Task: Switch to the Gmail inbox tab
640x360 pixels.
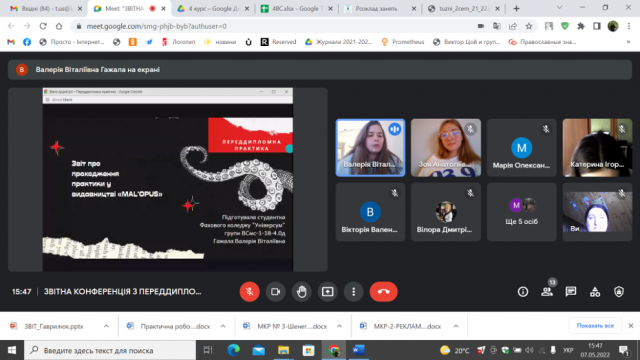Action: tap(46, 9)
